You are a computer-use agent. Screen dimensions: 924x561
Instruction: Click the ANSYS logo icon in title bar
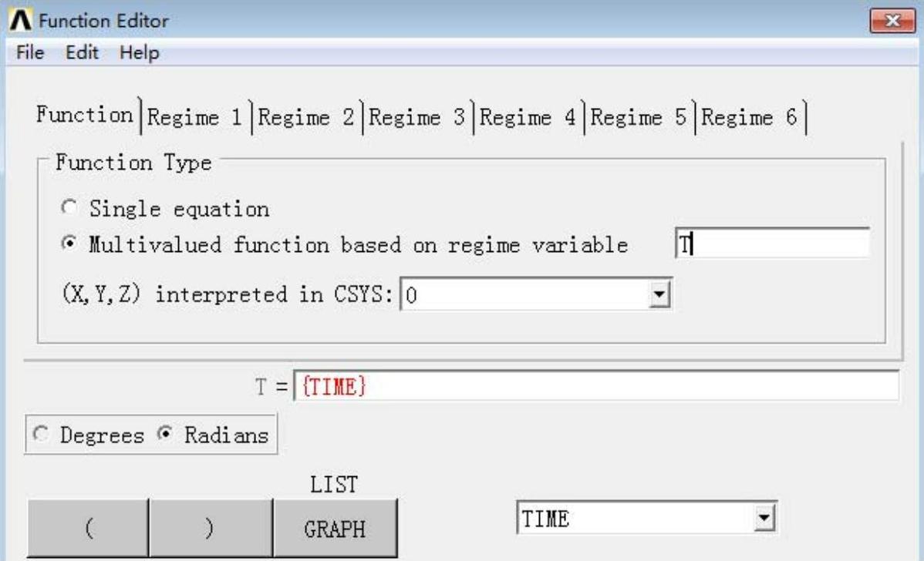(x=15, y=21)
